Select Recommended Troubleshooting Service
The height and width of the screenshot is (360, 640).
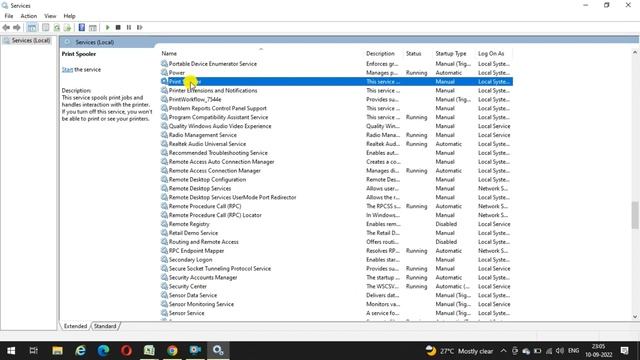click(x=218, y=153)
